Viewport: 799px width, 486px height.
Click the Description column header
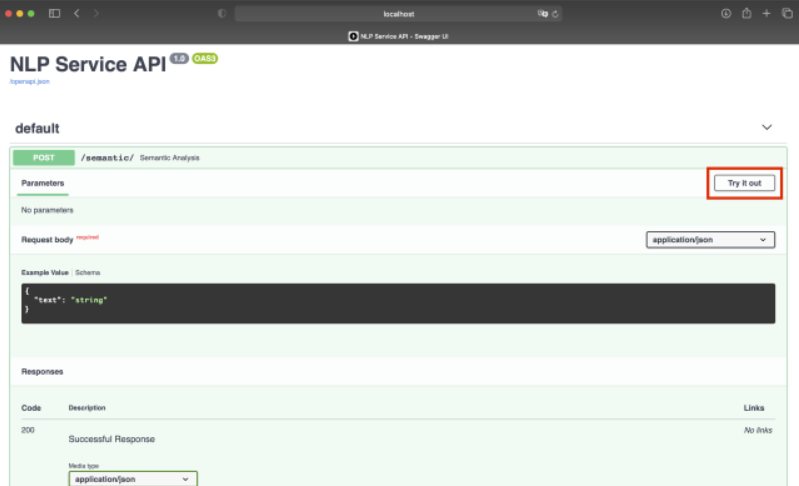87,408
